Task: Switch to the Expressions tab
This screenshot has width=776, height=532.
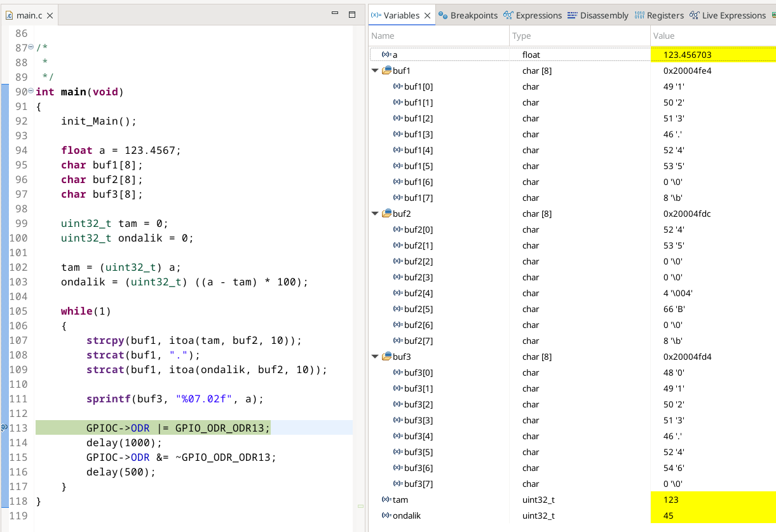Action: (x=533, y=15)
